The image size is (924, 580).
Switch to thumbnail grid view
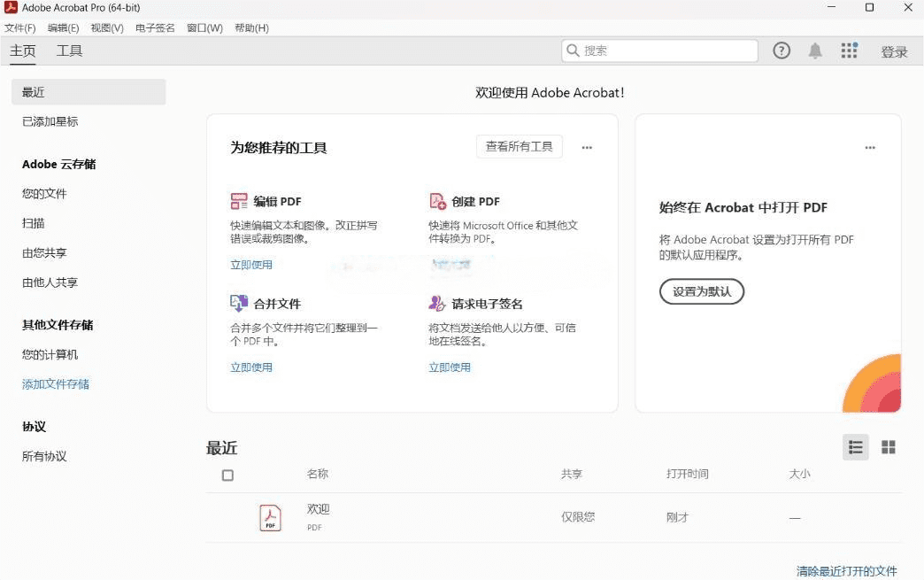[x=888, y=447]
